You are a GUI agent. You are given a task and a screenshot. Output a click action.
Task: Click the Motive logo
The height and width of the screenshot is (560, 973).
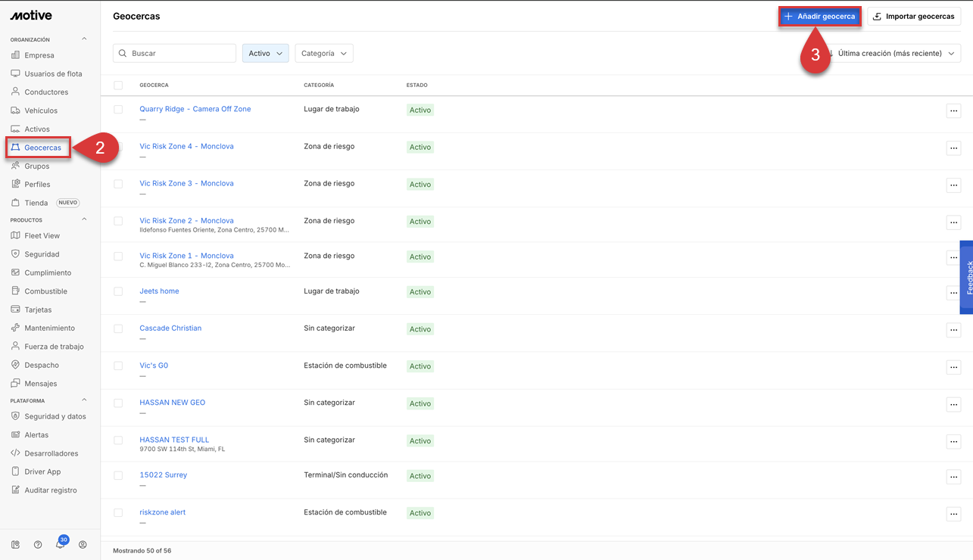click(31, 16)
